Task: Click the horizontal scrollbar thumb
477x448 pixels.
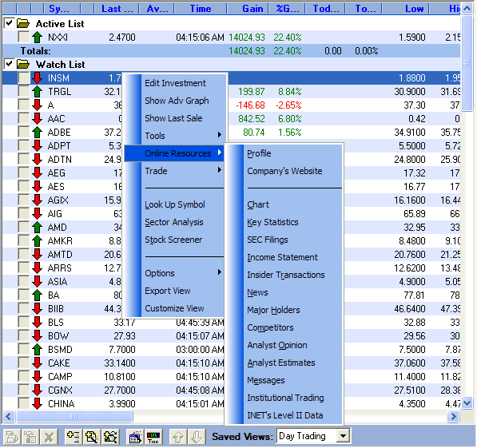Action: coord(74,416)
